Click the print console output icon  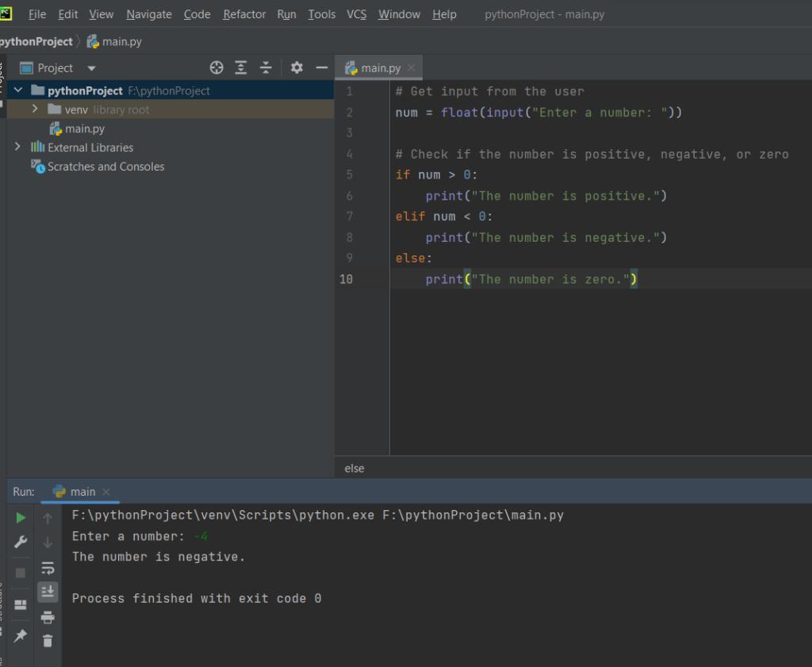(x=48, y=617)
